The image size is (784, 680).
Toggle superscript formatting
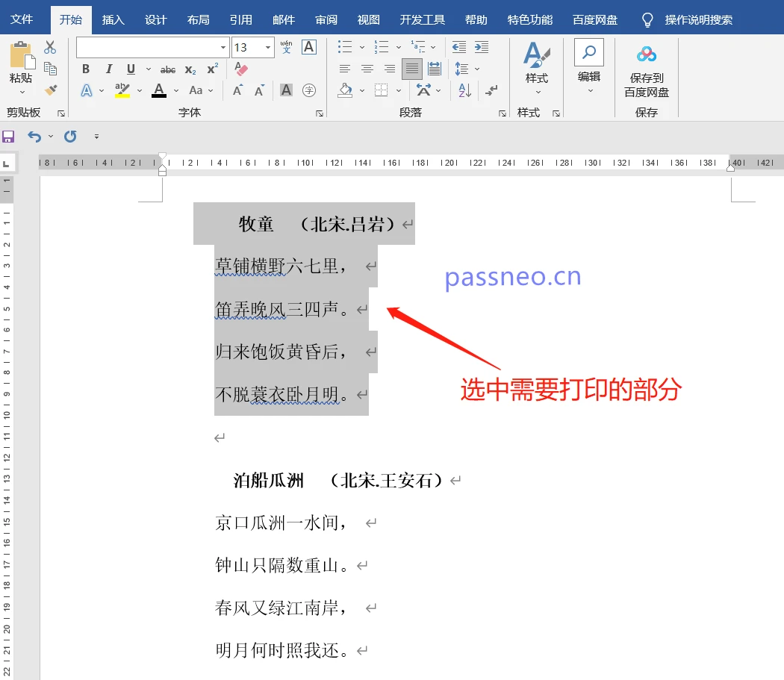pos(213,69)
